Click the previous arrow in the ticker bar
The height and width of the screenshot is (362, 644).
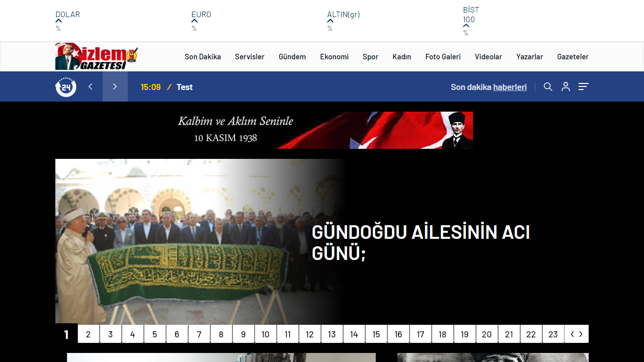click(x=91, y=86)
